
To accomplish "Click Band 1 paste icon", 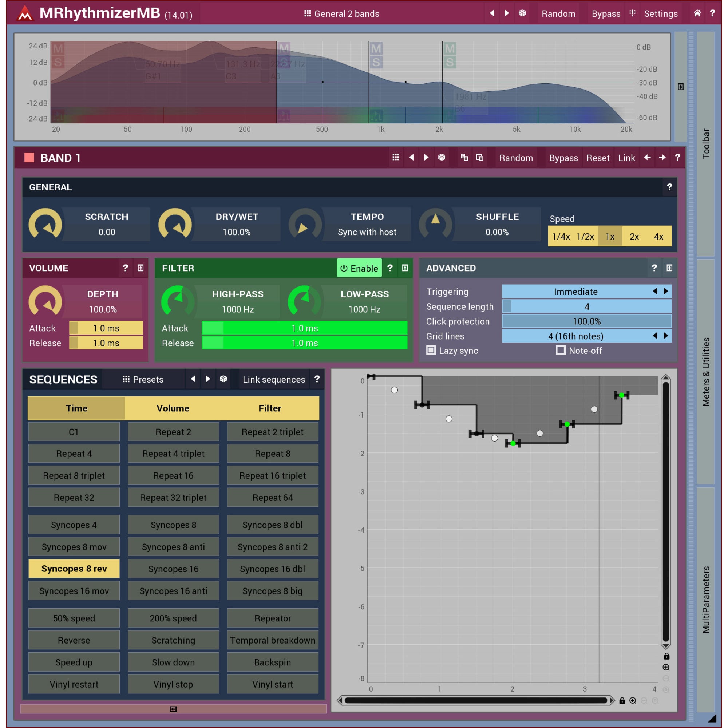I will click(479, 158).
